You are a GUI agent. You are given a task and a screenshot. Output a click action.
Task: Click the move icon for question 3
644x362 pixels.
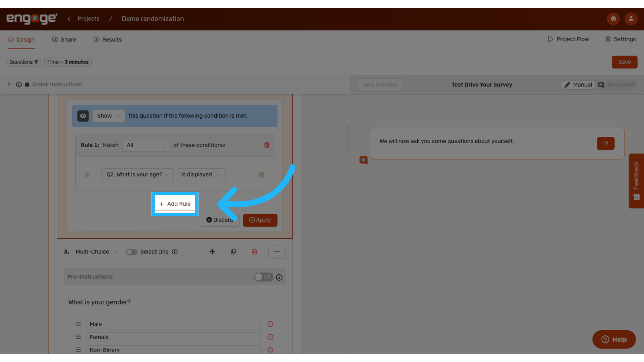click(212, 252)
